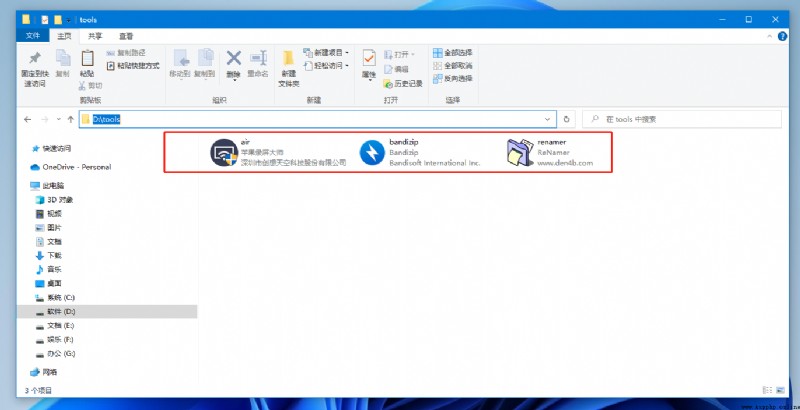
Task: Click the title bar new folder quick-access icon
Action: pyautogui.click(x=58, y=20)
